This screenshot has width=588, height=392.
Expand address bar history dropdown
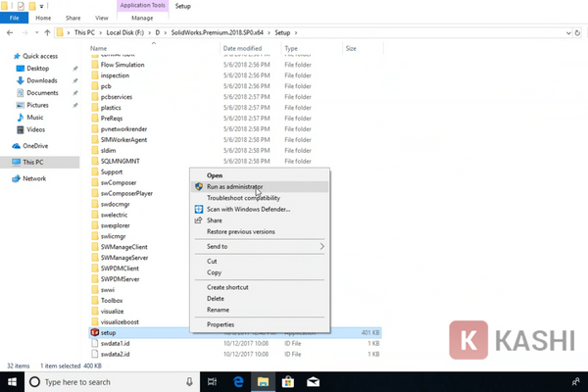(x=568, y=33)
